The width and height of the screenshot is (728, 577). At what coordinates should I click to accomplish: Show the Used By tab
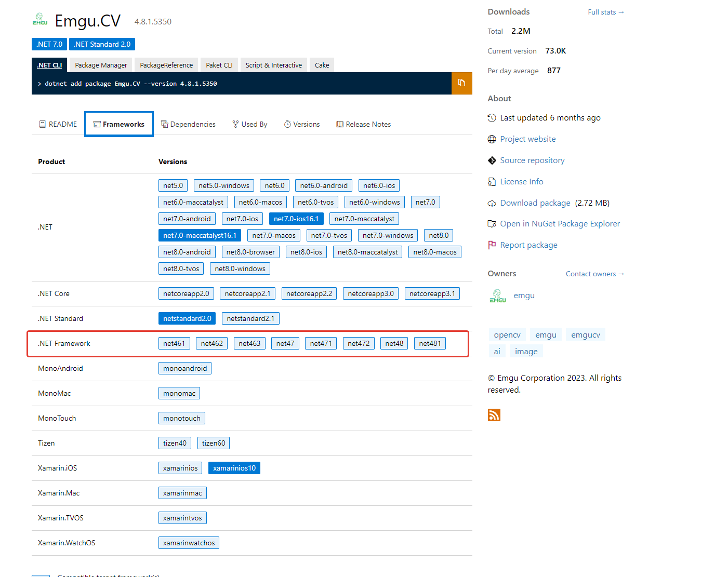[250, 124]
